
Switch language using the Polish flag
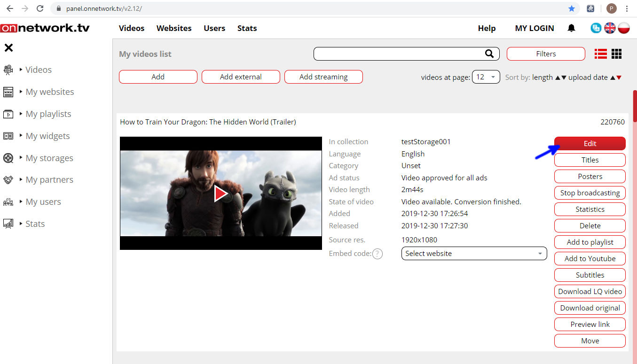(x=624, y=28)
